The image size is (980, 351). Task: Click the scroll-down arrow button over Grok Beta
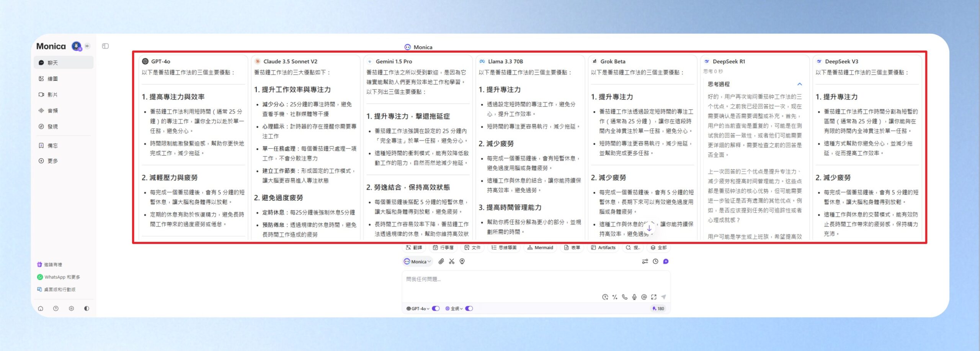click(x=649, y=228)
